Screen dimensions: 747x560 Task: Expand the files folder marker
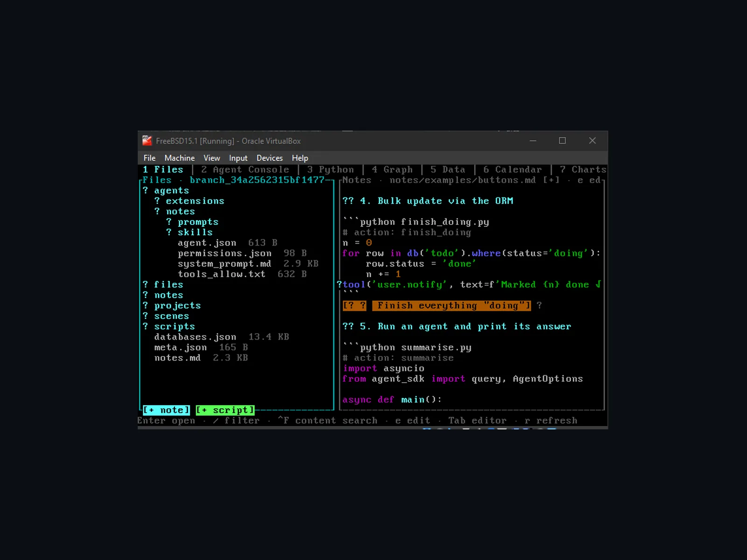point(145,284)
